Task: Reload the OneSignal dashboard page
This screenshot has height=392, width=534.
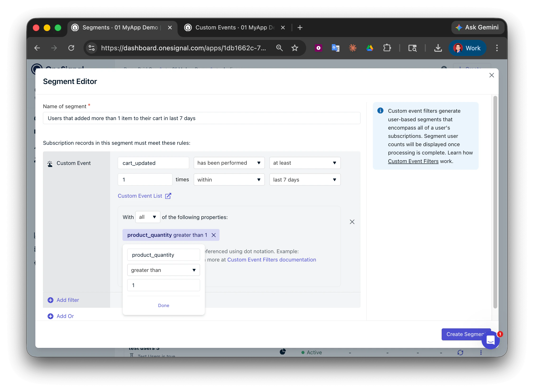Action: click(x=71, y=48)
